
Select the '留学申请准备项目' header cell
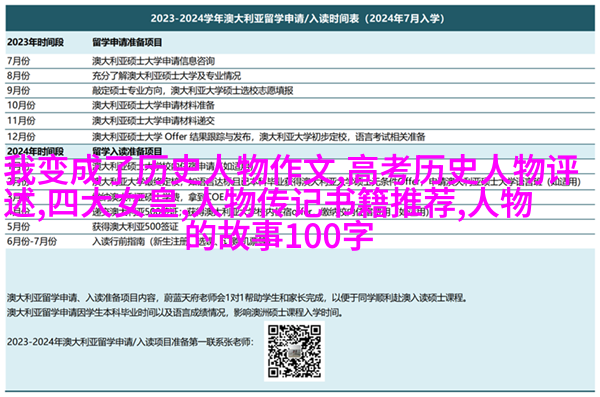coord(127,42)
